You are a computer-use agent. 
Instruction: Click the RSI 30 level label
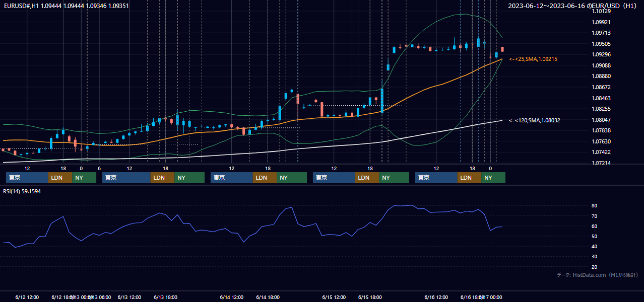(x=595, y=257)
